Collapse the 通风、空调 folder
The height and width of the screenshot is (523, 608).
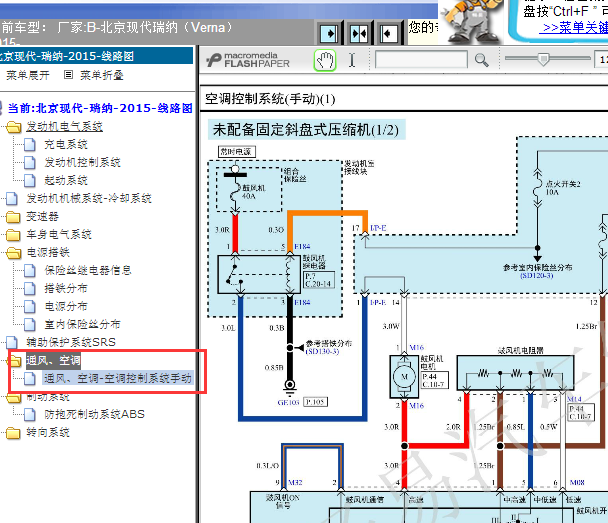(15, 361)
